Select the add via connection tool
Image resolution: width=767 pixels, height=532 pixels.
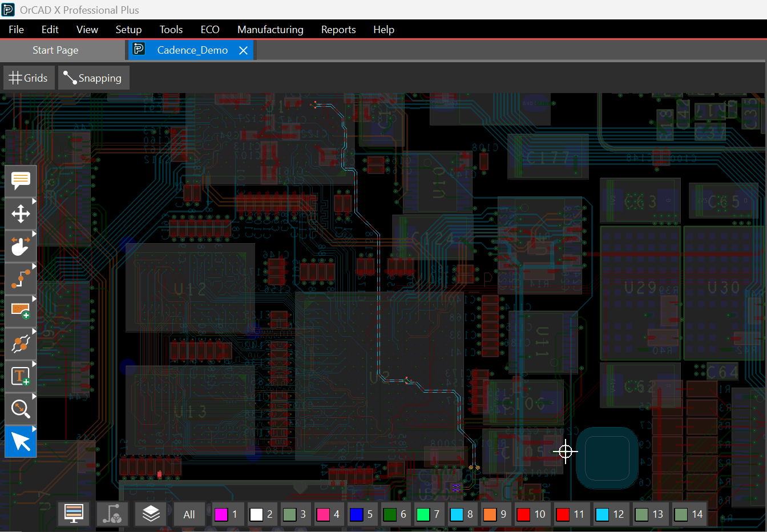click(21, 344)
